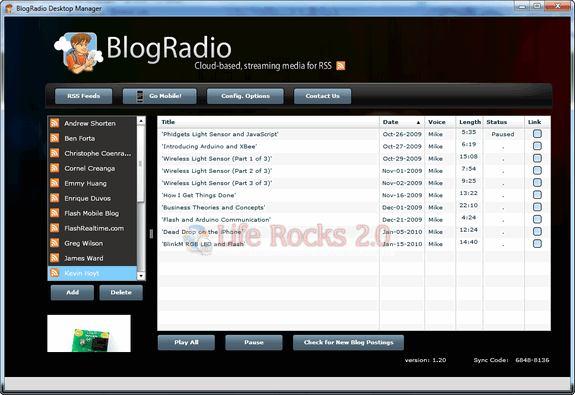
Task: Click the BlogRadio boy mascot logo
Action: pos(78,52)
